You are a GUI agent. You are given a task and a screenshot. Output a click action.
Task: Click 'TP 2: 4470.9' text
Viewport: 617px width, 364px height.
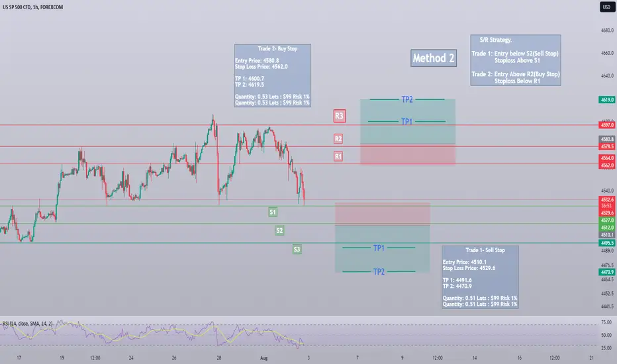point(457,286)
